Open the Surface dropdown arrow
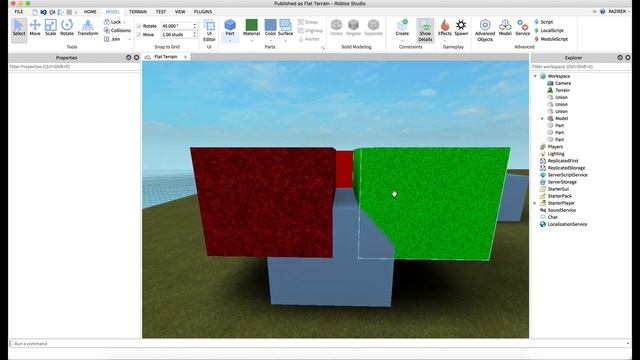 285,40
